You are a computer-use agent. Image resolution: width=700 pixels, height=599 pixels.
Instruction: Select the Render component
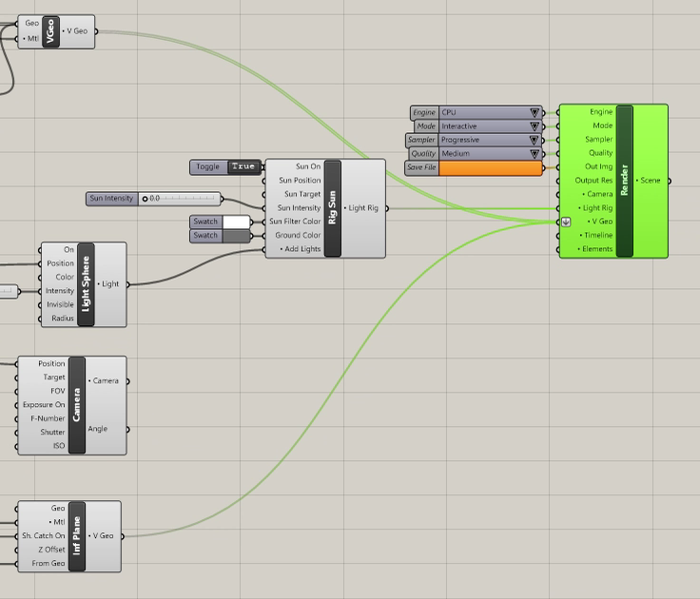pyautogui.click(x=625, y=181)
